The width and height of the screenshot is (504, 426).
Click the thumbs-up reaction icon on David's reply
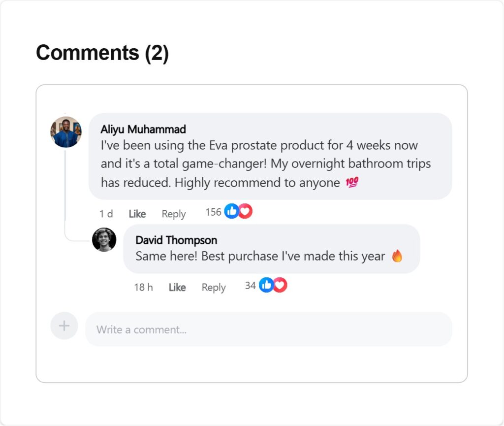(x=266, y=285)
